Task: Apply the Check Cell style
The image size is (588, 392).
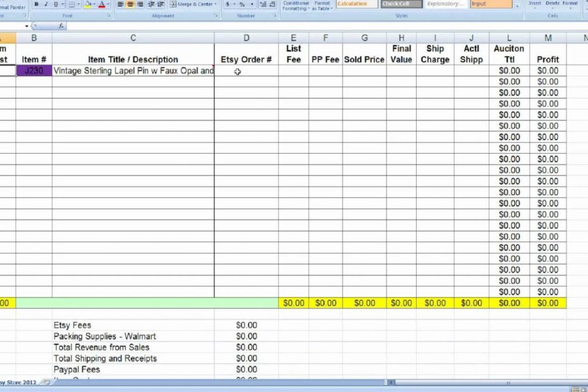Action: [401, 3]
